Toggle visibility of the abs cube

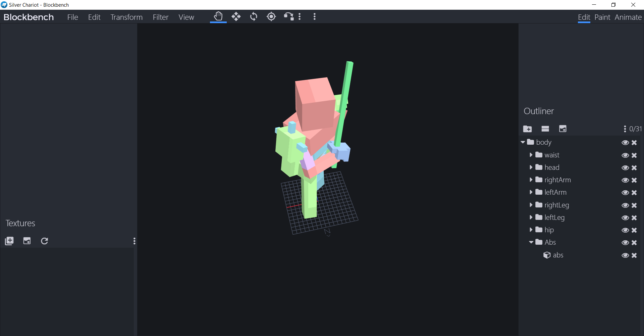[x=625, y=255]
